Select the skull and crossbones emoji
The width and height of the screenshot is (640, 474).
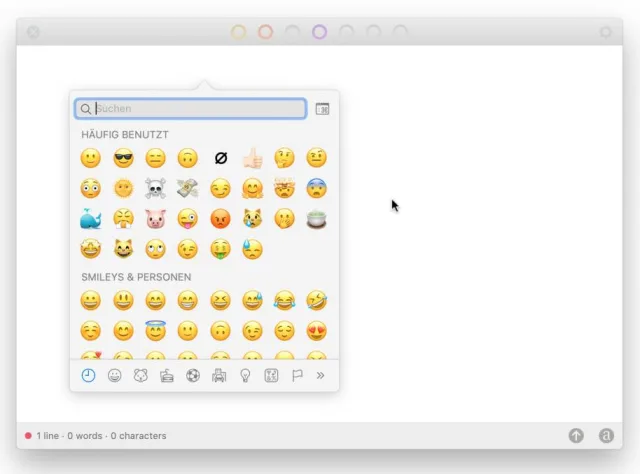pos(156,189)
